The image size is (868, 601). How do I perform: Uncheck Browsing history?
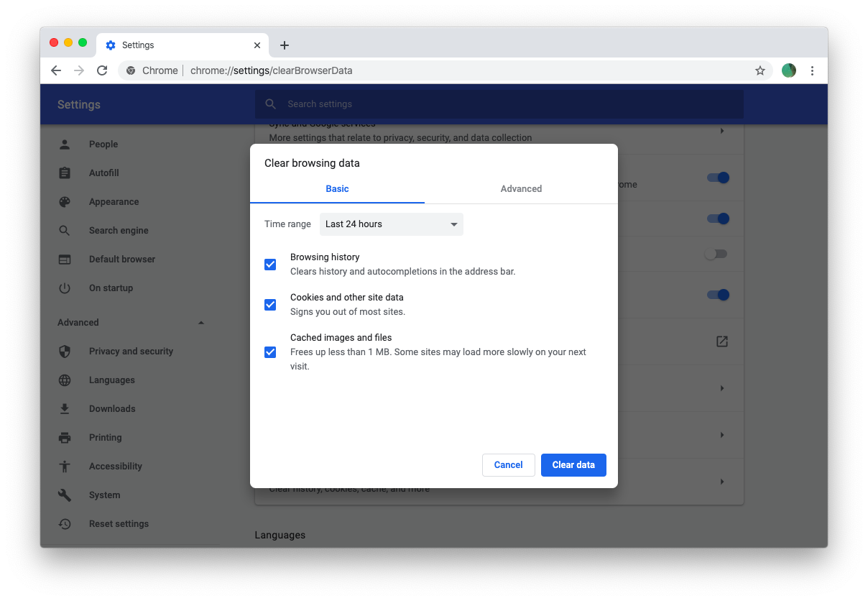click(270, 265)
